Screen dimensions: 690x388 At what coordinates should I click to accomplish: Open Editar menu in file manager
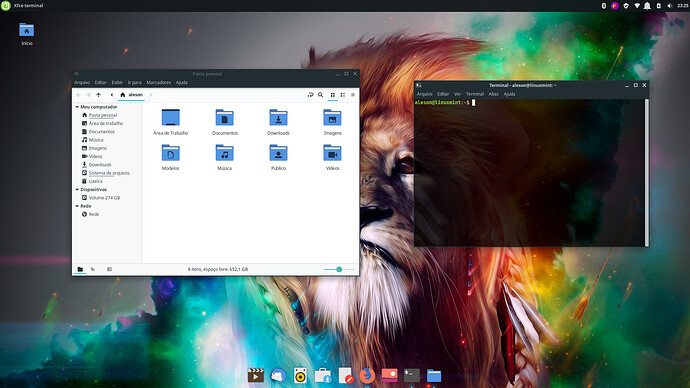(101, 82)
